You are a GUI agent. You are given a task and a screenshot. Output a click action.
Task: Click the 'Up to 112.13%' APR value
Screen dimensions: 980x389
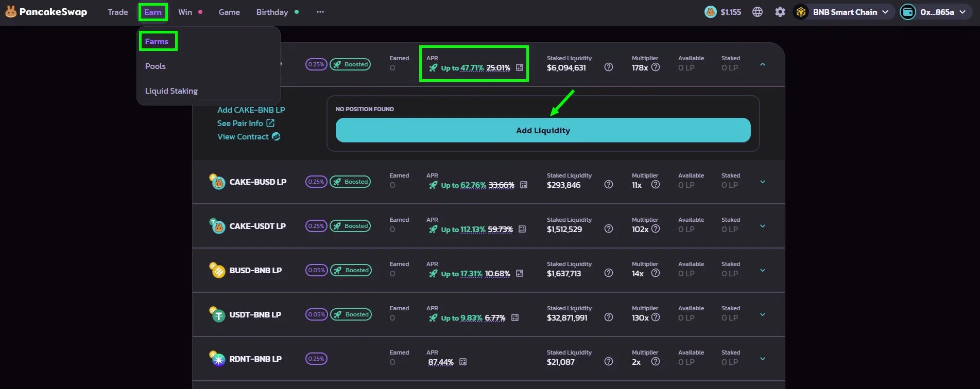tap(463, 229)
